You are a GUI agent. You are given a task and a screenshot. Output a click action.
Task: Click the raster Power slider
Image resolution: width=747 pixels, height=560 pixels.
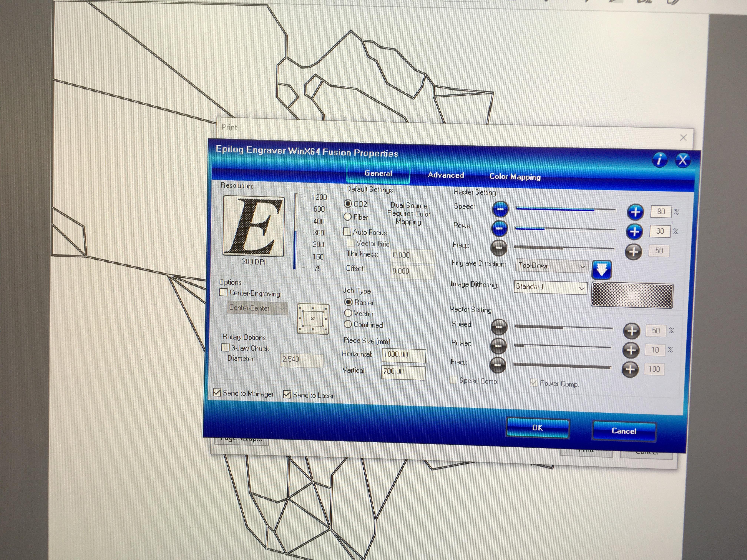point(565,229)
